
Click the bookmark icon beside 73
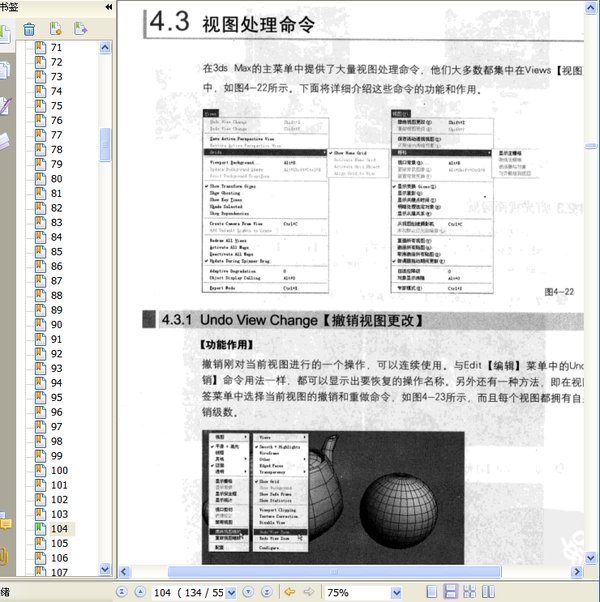[x=40, y=76]
